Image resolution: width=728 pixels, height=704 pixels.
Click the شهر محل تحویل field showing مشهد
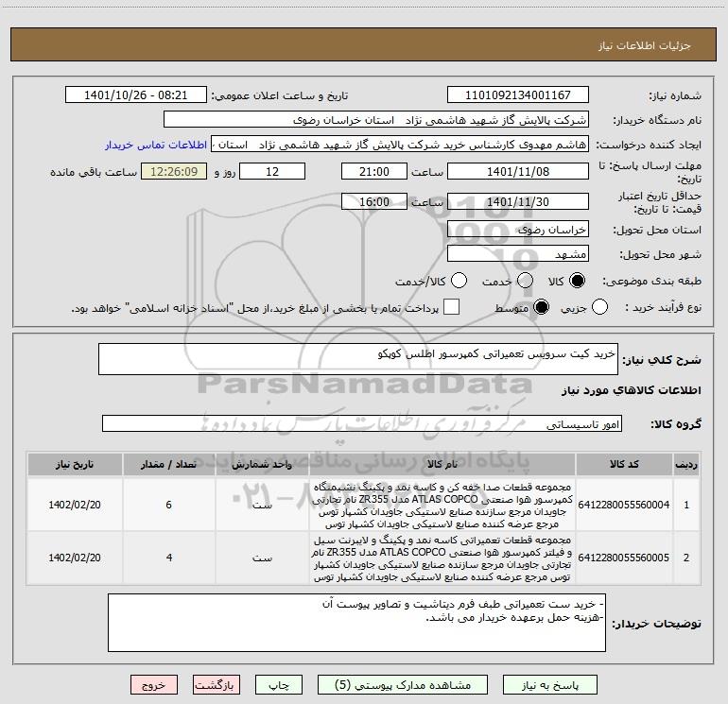(517, 254)
